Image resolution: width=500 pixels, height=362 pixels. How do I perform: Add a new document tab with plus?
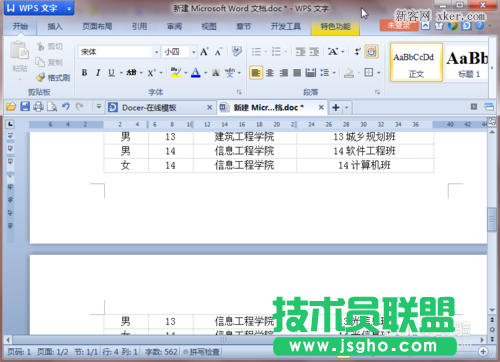tap(336, 107)
